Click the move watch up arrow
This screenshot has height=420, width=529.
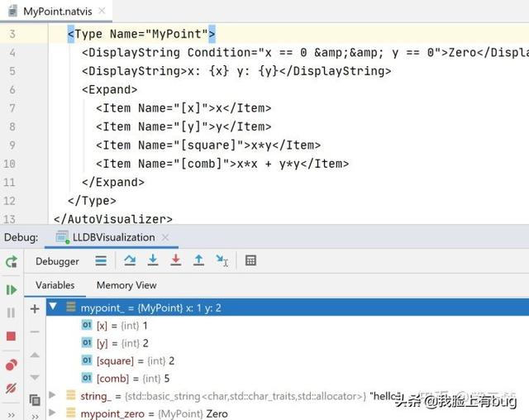click(x=35, y=355)
